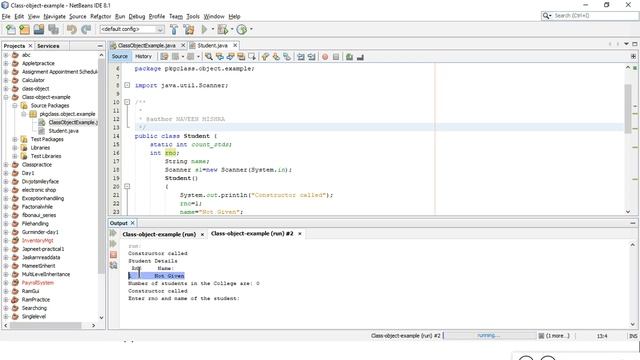This screenshot has width=640, height=360.
Task: Click the running progress bar in status bar
Action: point(489,336)
